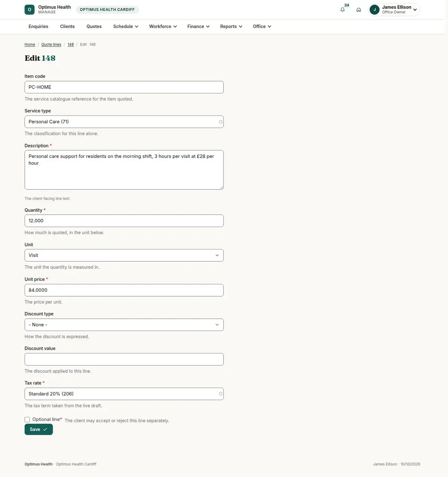Open the notifications bell icon
This screenshot has width=448, height=477.
tap(342, 10)
